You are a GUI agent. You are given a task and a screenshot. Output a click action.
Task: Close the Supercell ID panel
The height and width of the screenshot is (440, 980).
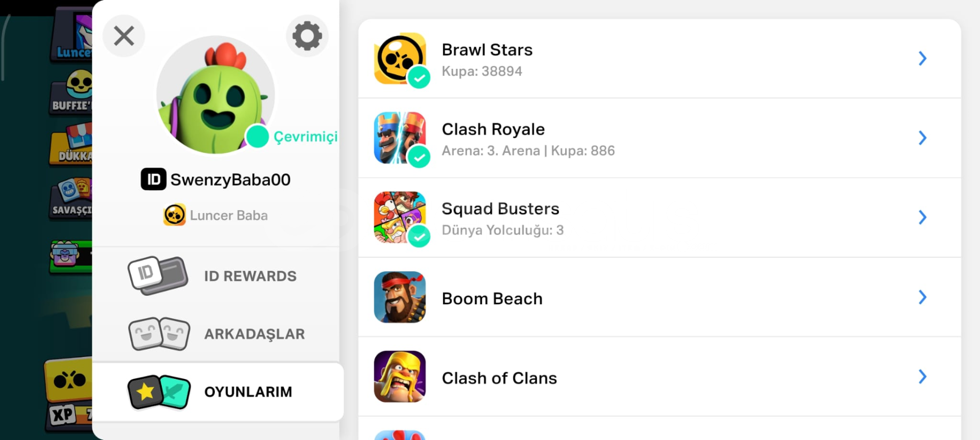(x=124, y=36)
